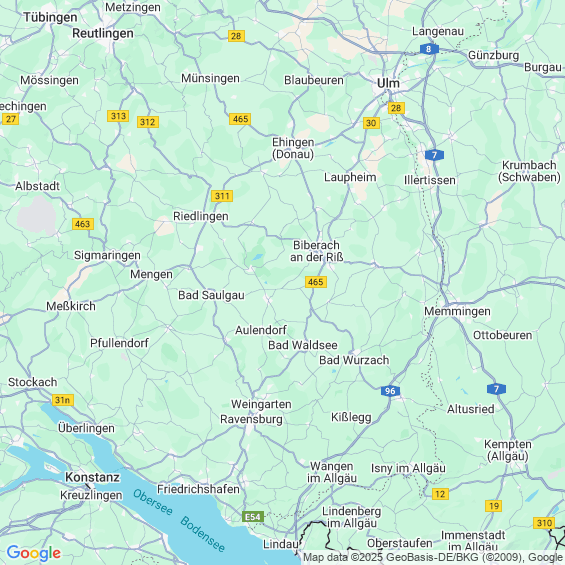The image size is (565, 565).
Task: Click the Biberach an der Riß label
Action: point(316,251)
